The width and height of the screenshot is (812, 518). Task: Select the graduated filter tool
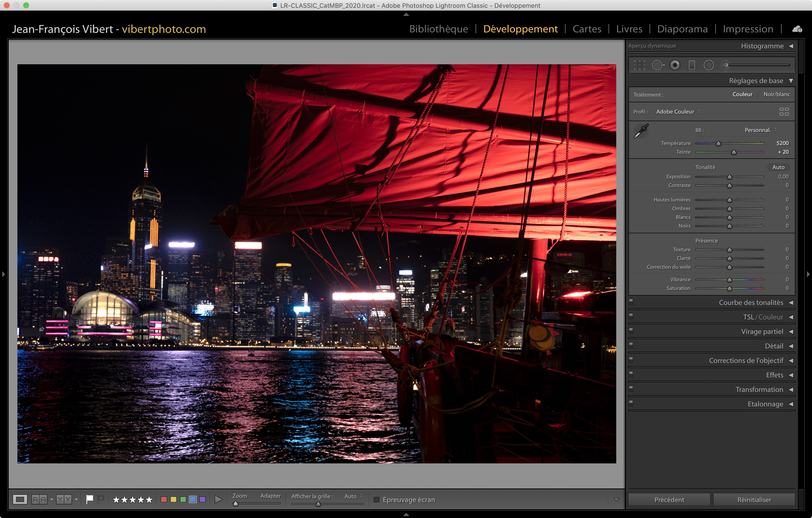click(692, 65)
